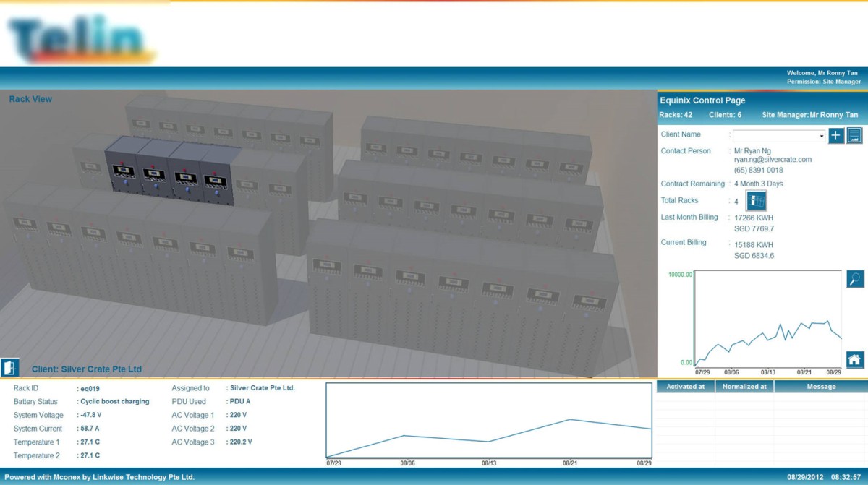The height and width of the screenshot is (485, 868).
Task: Select clock time 08:32:57 in footer
Action: tap(846, 477)
